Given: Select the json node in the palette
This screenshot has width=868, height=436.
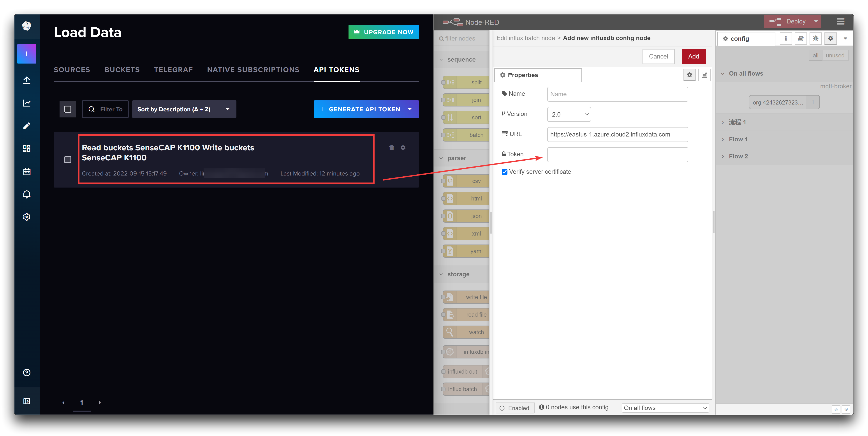Looking at the screenshot, I should coord(466,216).
